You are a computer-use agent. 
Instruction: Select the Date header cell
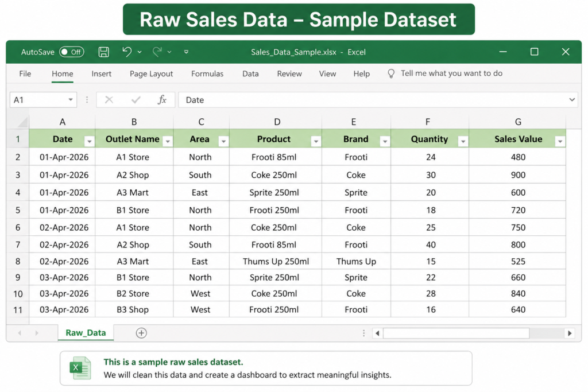tap(62, 139)
